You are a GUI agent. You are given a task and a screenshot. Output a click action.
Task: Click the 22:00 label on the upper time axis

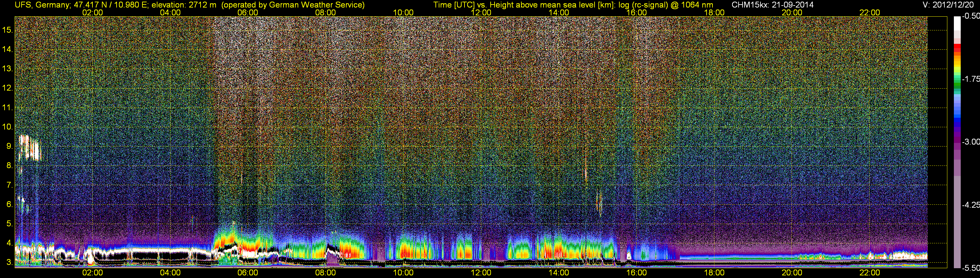[870, 12]
